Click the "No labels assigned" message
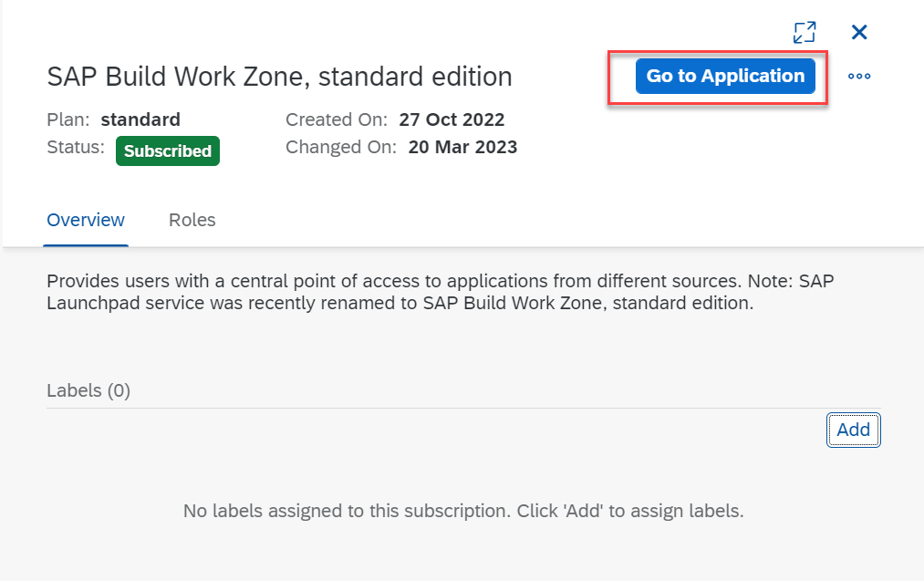 463,511
